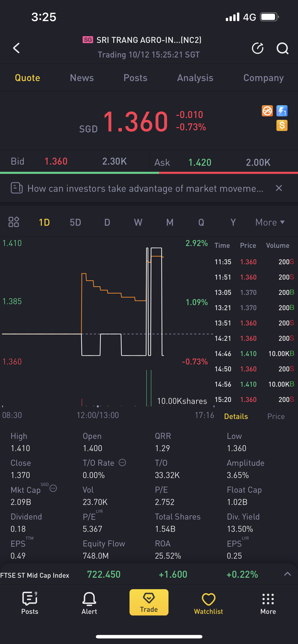
Task: Show the Details trade list tab
Action: point(236,416)
